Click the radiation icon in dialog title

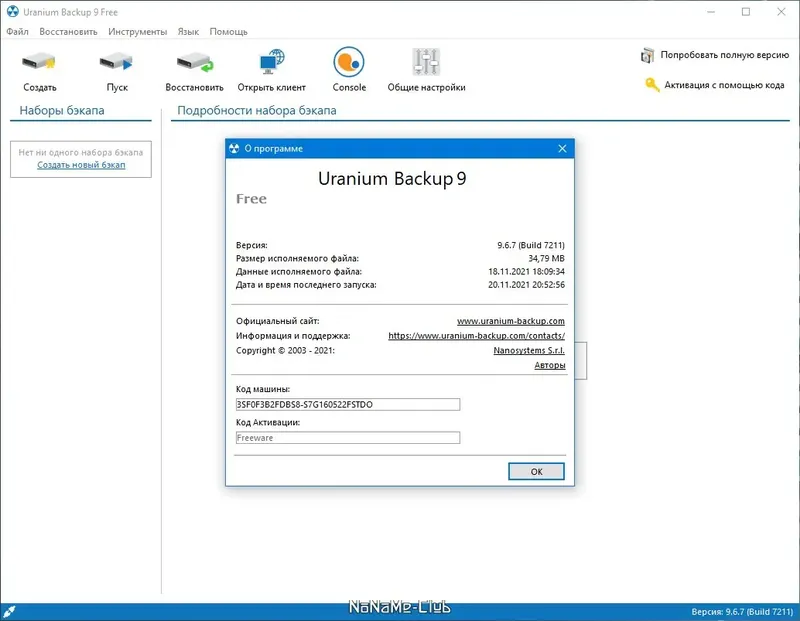click(x=234, y=148)
